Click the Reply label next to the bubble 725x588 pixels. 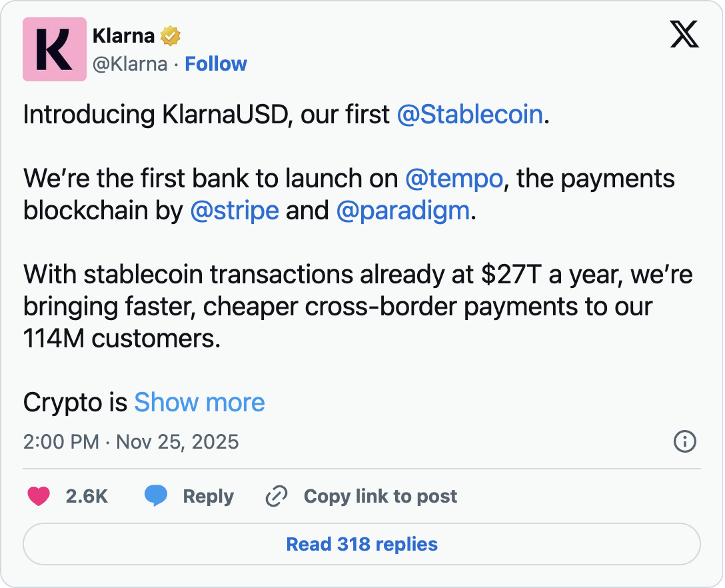(x=208, y=496)
